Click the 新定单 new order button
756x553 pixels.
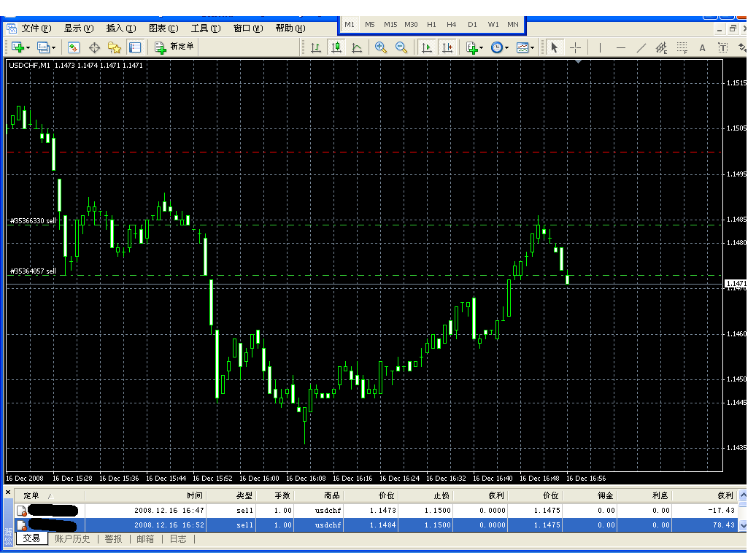pos(174,47)
